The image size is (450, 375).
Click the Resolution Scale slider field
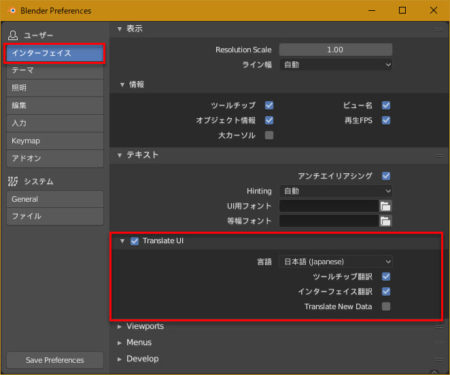(336, 50)
